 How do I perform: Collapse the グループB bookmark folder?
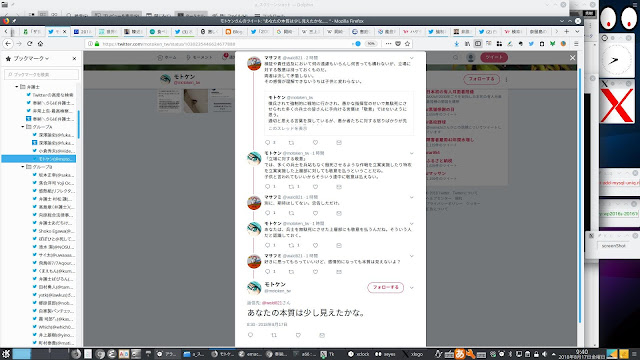[x=23, y=167]
